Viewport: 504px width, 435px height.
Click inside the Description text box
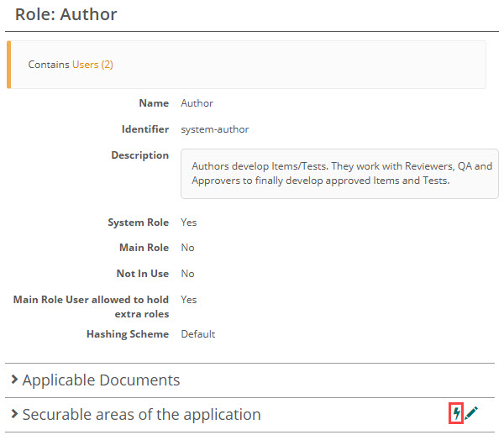click(340, 173)
